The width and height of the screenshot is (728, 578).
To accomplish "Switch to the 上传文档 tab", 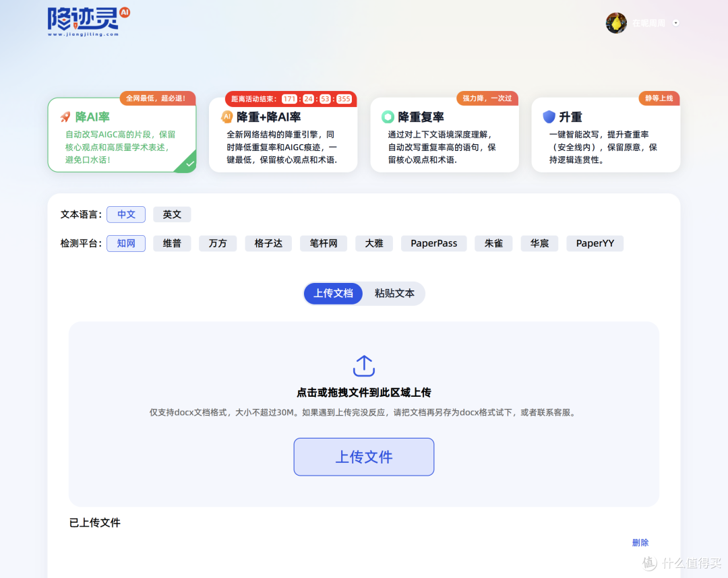I will 333,293.
